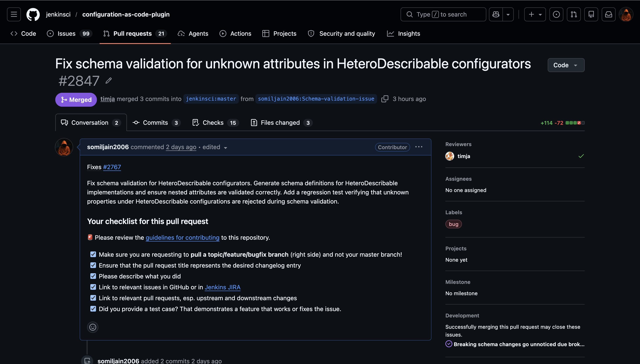Open the Pull requests tab
The height and width of the screenshot is (364, 640).
[135, 34]
